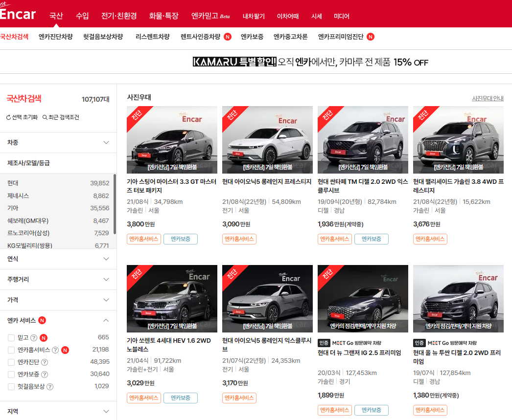This screenshot has height=420, width=512.
Task: Select 르노코리아(삼성) manufacturer row
Action: [58, 233]
